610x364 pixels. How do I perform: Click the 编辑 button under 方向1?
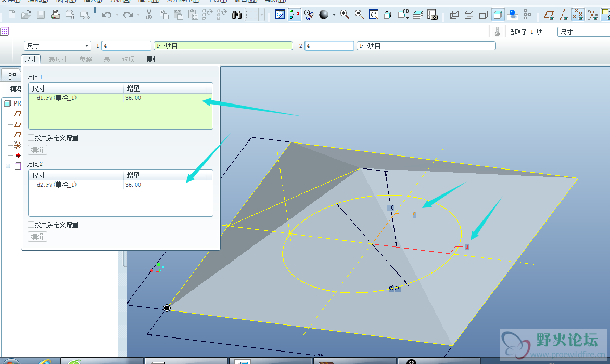pos(37,150)
